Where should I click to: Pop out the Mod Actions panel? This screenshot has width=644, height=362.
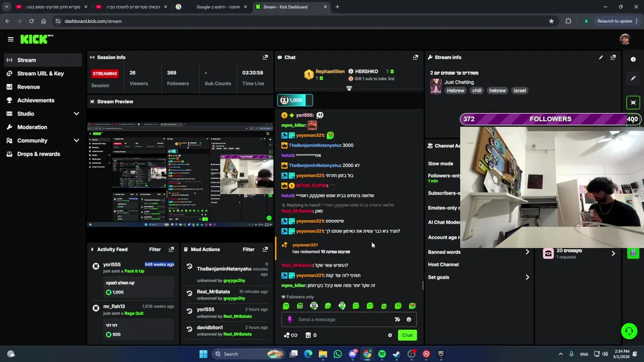tap(265, 249)
